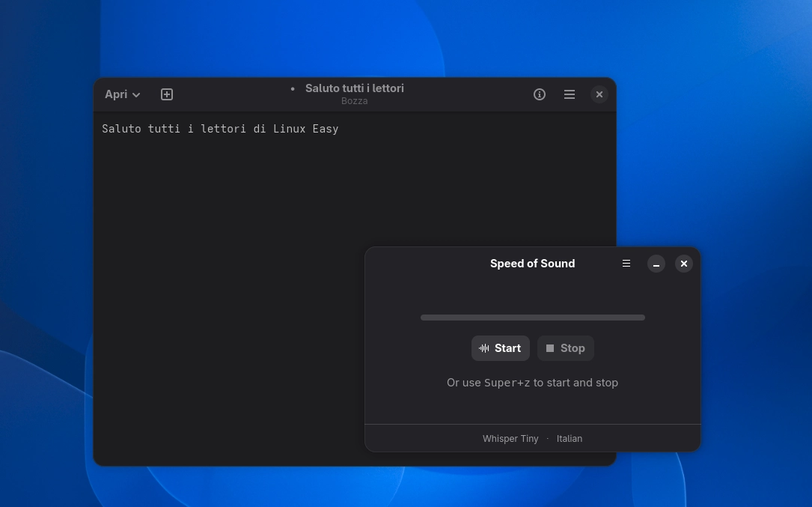
Task: Open the document properties info icon
Action: pyautogui.click(x=540, y=94)
